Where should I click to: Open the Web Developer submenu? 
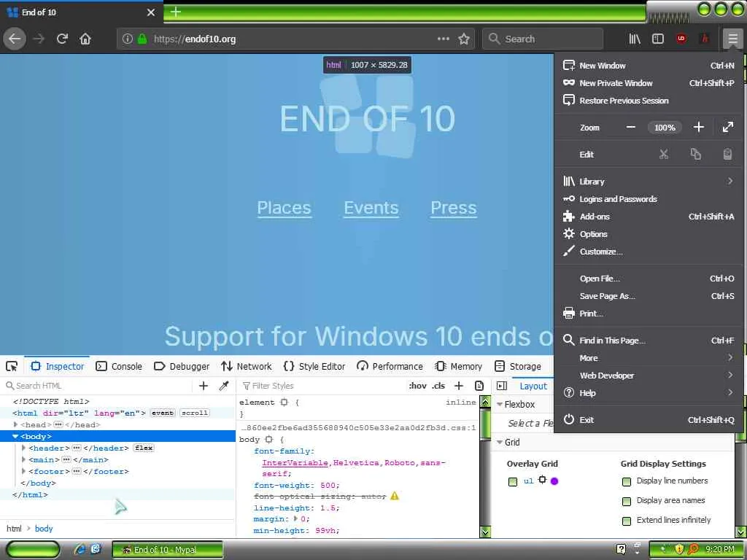coord(649,376)
